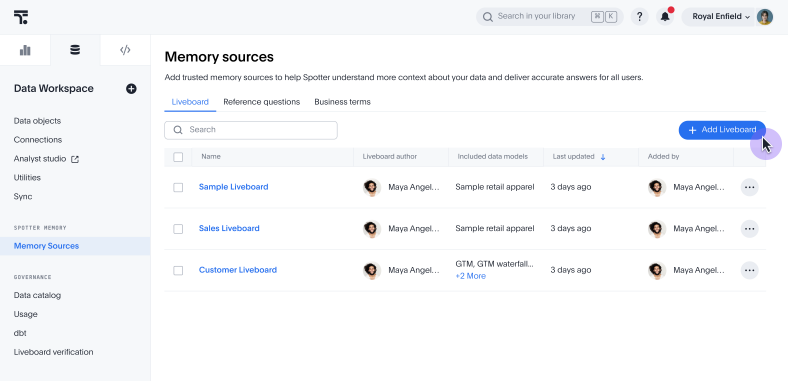Open Analyst studio in sidebar

[40, 159]
